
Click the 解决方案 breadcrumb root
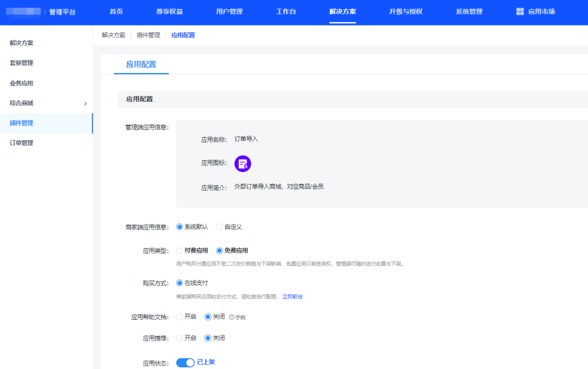point(113,35)
